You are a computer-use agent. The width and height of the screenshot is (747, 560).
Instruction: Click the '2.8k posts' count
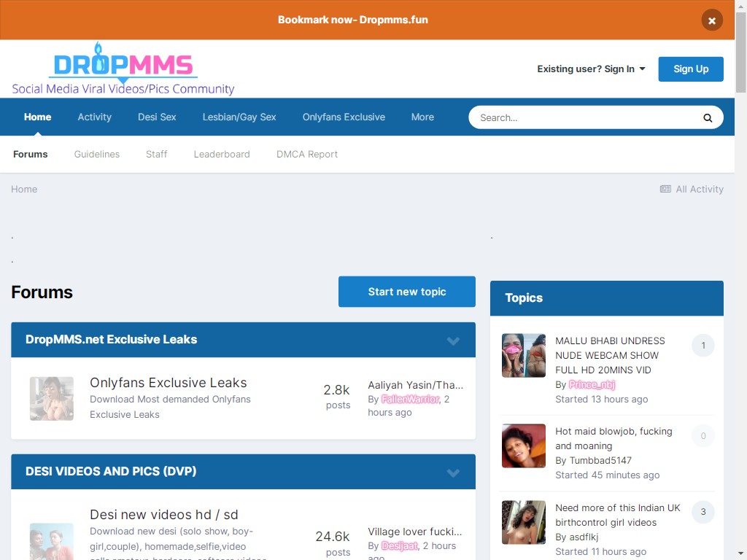(x=337, y=397)
